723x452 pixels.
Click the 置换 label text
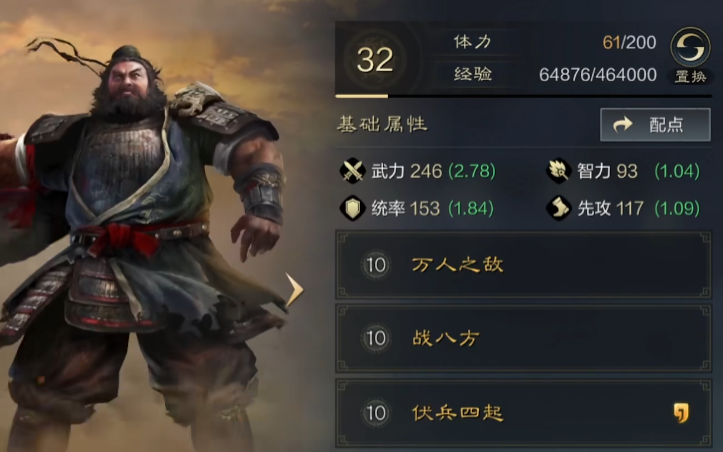tap(690, 77)
